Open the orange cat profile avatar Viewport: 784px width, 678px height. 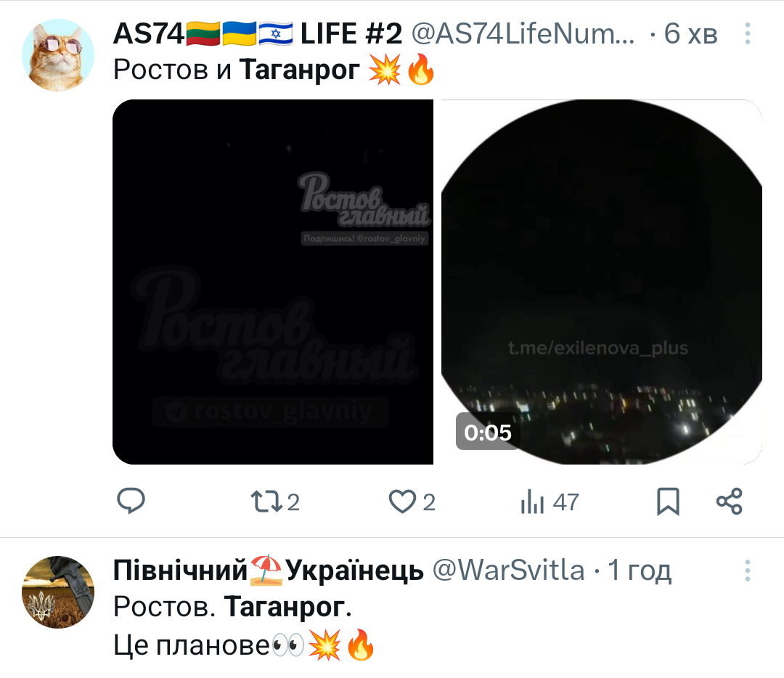(58, 55)
